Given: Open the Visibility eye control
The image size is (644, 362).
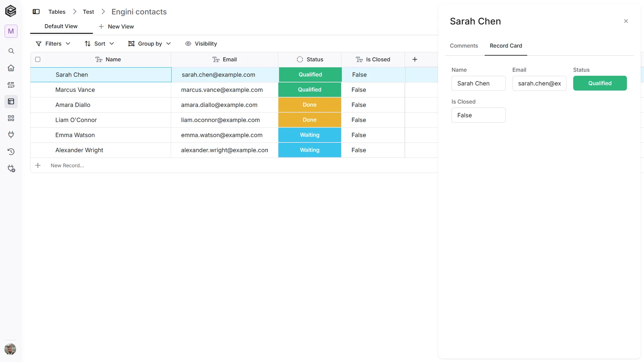Looking at the screenshot, I should [201, 44].
